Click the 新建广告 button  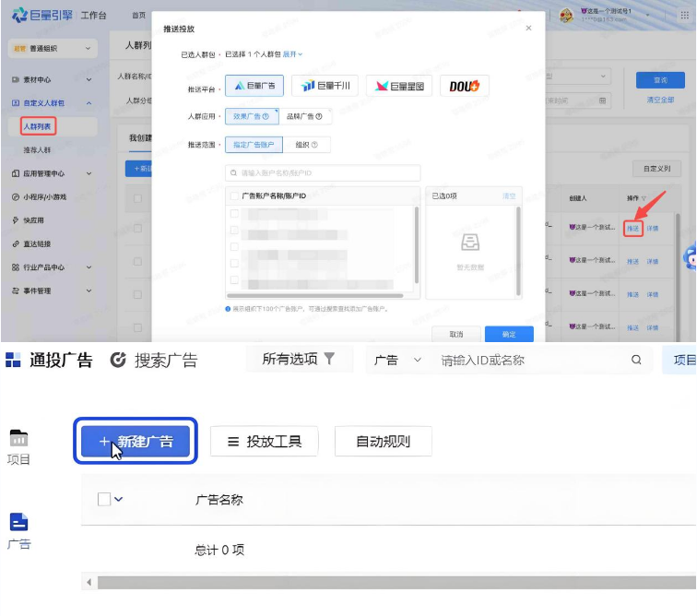tap(136, 441)
